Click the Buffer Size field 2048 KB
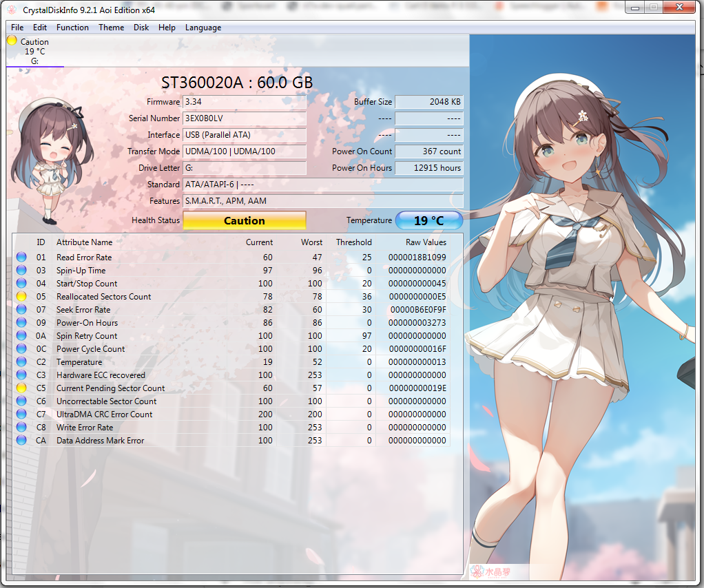Image resolution: width=704 pixels, height=588 pixels. (428, 102)
